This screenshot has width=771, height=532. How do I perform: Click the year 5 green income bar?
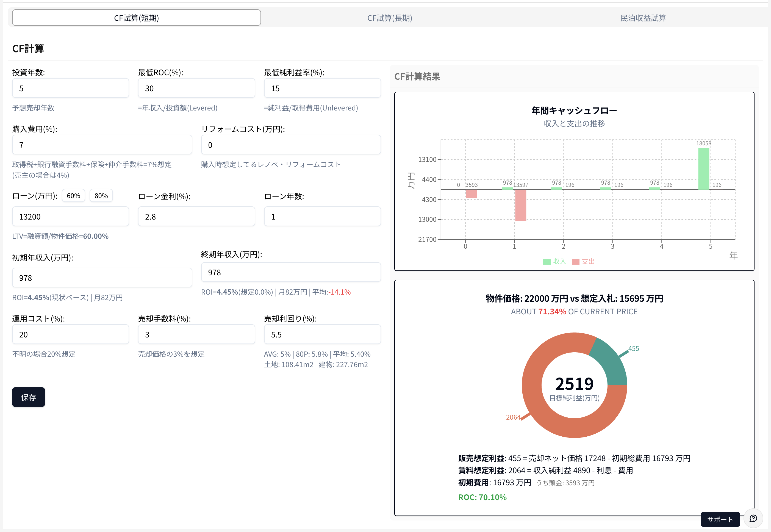[x=703, y=168]
